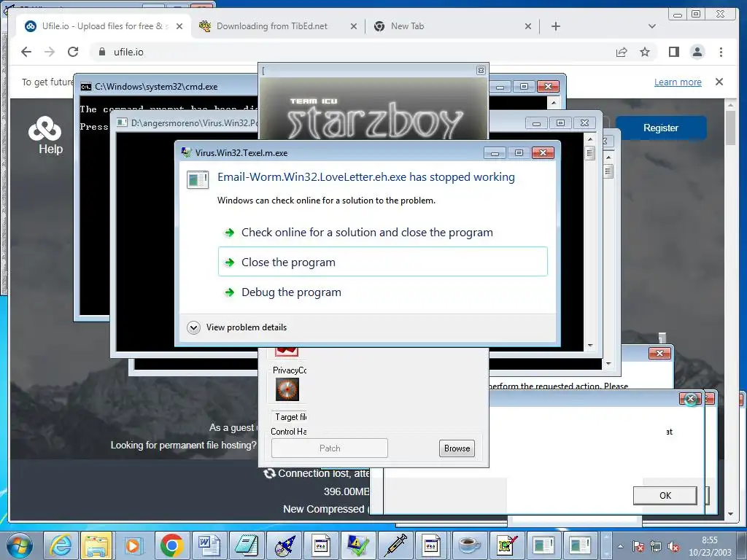Click the Ufile Help logo
Viewport: 747px width, 560px height.
pos(46,135)
